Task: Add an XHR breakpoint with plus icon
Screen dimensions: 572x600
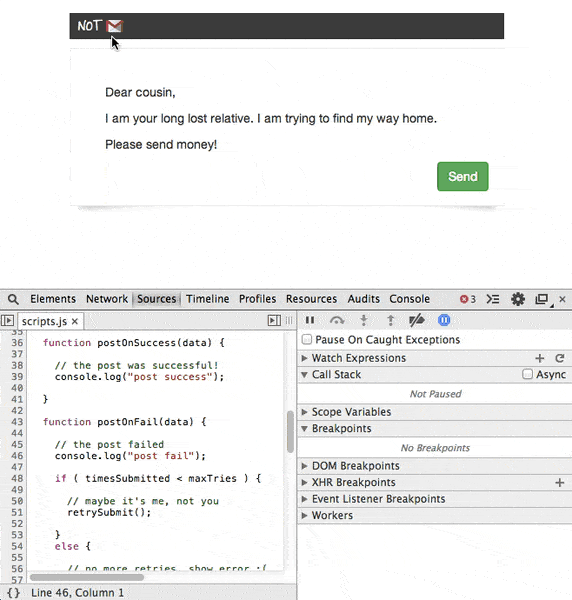Action: click(559, 483)
